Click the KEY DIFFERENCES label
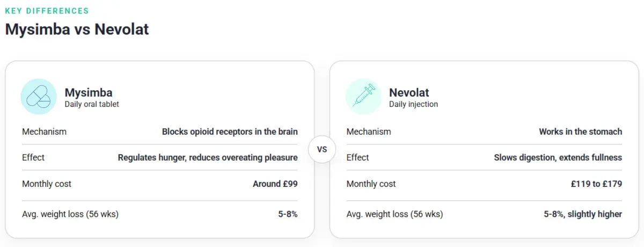Screen dimensions: 644x247 [47, 11]
